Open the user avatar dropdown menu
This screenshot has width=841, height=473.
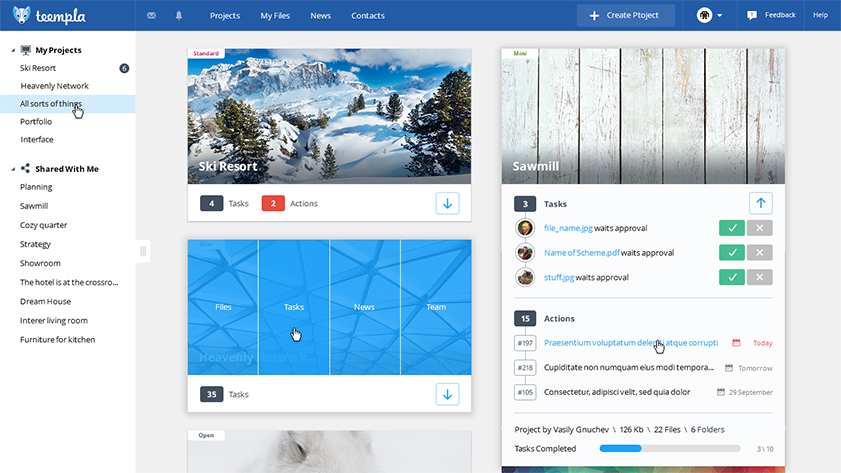pos(710,16)
